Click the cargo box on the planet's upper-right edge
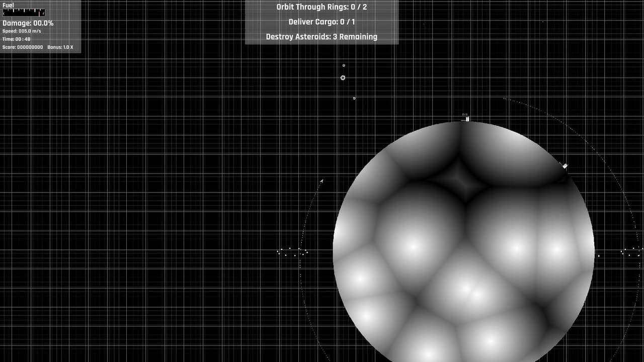The image size is (644, 362). click(565, 166)
